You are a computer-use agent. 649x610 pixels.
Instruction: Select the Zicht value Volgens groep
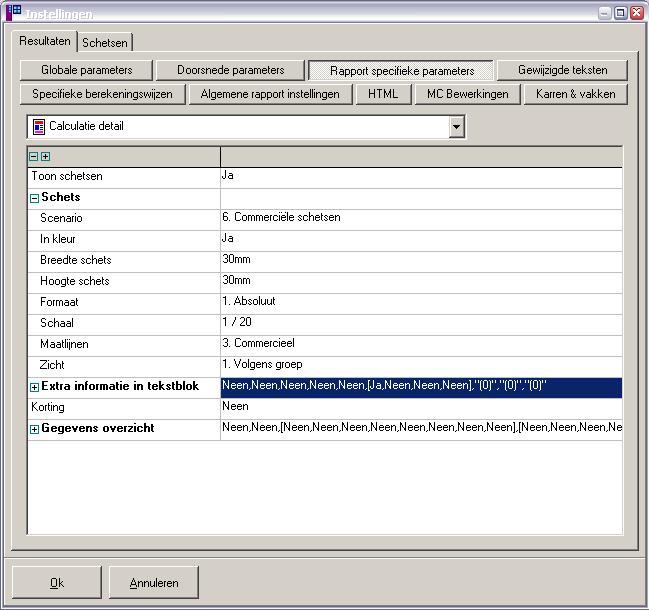pos(421,367)
